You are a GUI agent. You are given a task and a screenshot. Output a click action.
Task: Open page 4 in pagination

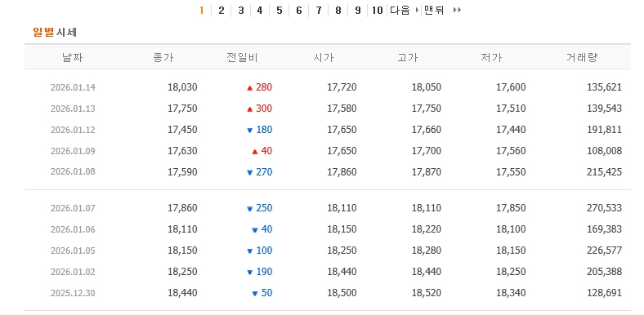click(260, 11)
